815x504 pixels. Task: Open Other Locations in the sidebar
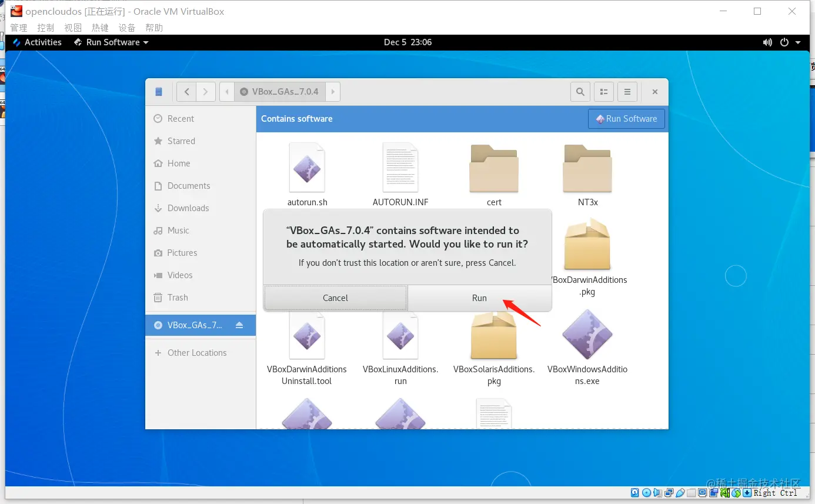coord(201,353)
